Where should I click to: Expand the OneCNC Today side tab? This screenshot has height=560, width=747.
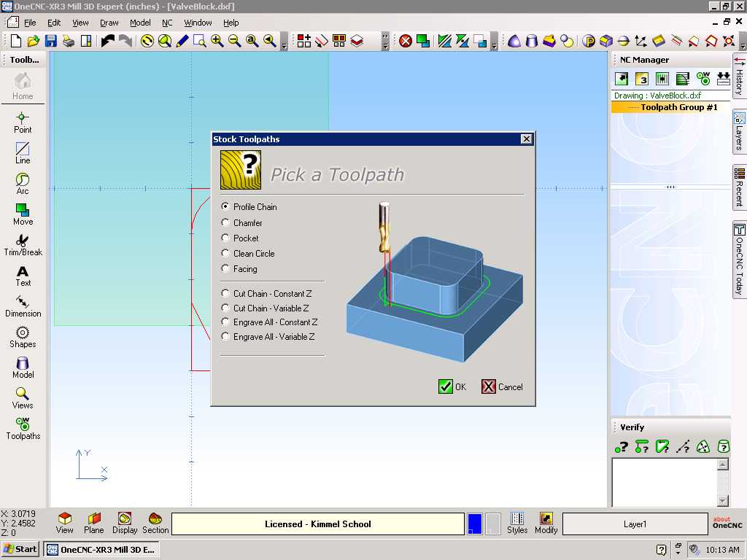pyautogui.click(x=740, y=260)
